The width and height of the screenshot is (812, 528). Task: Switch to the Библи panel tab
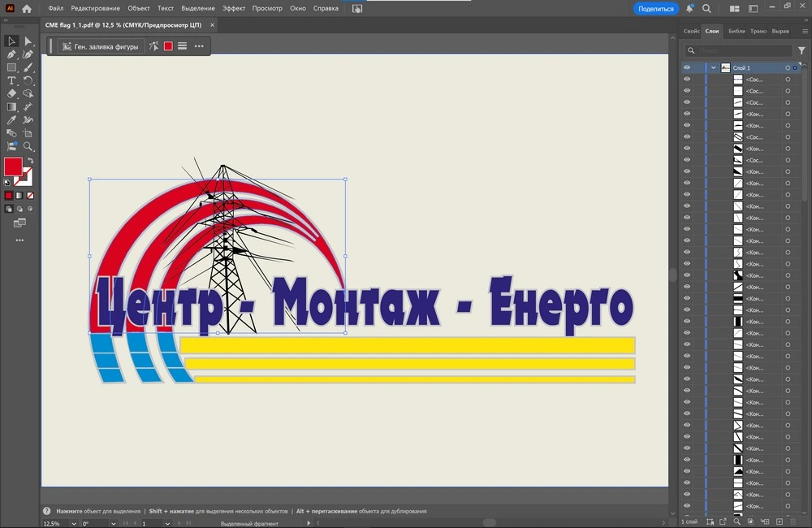736,31
